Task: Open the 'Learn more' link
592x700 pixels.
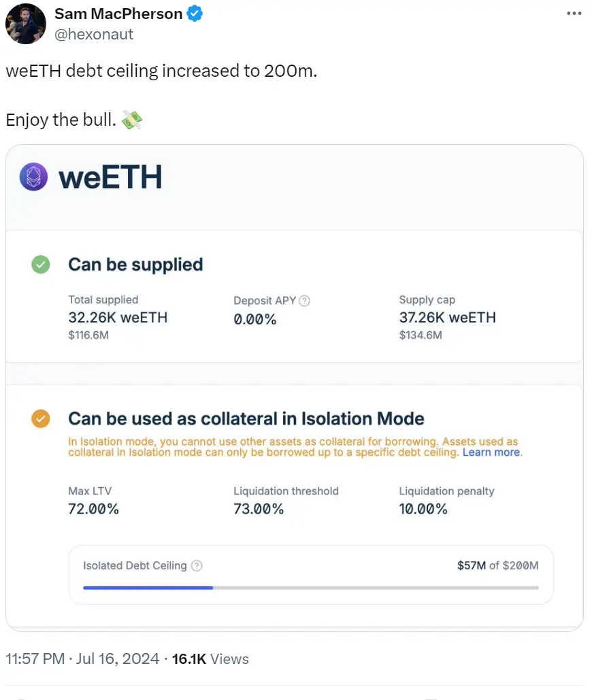Action: (491, 452)
